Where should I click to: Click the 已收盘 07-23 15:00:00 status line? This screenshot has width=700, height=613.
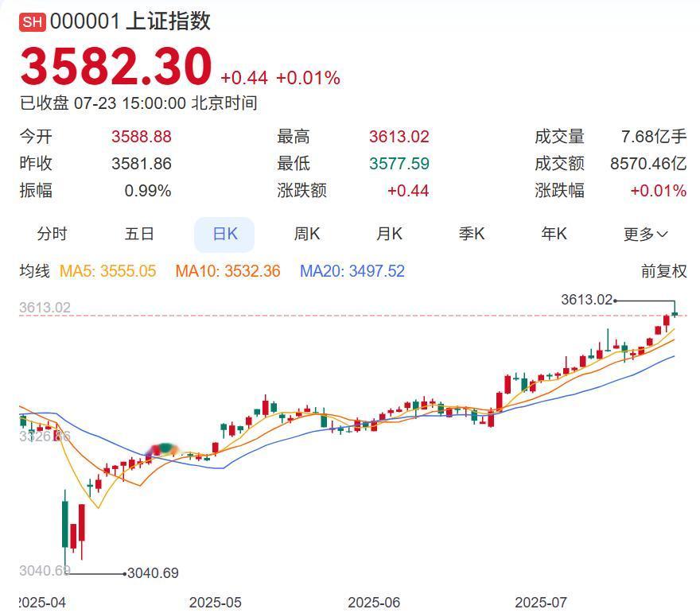pyautogui.click(x=138, y=103)
